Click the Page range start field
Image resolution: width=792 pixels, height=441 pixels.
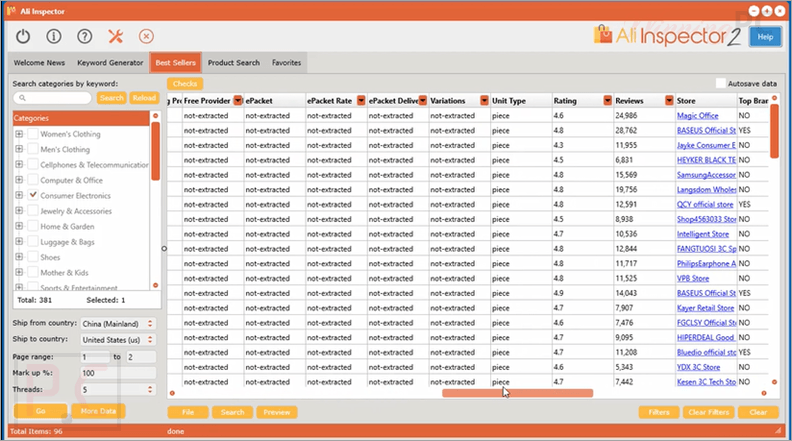(95, 357)
